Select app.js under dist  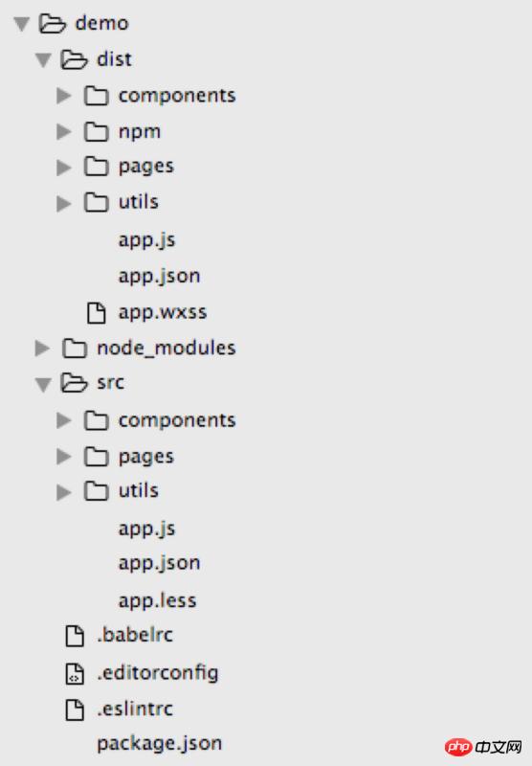(x=147, y=240)
